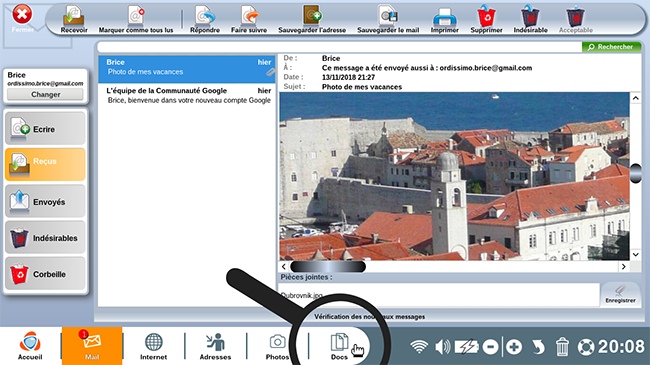Go to Accueil home in the bottom bar
Screen dimensions: 650x365
tap(30, 346)
